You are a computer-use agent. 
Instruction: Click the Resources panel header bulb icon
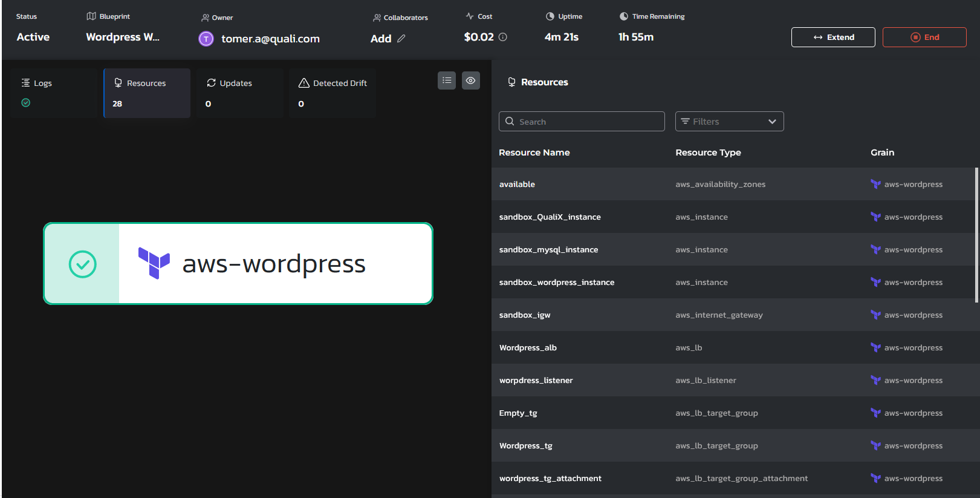click(x=511, y=82)
